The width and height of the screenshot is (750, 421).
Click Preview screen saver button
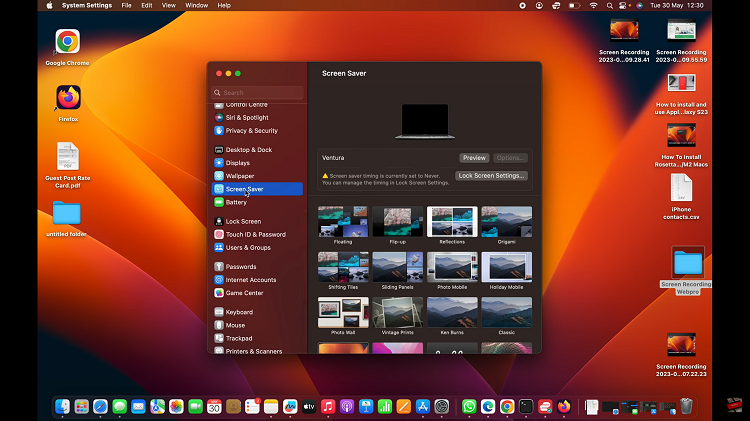474,157
